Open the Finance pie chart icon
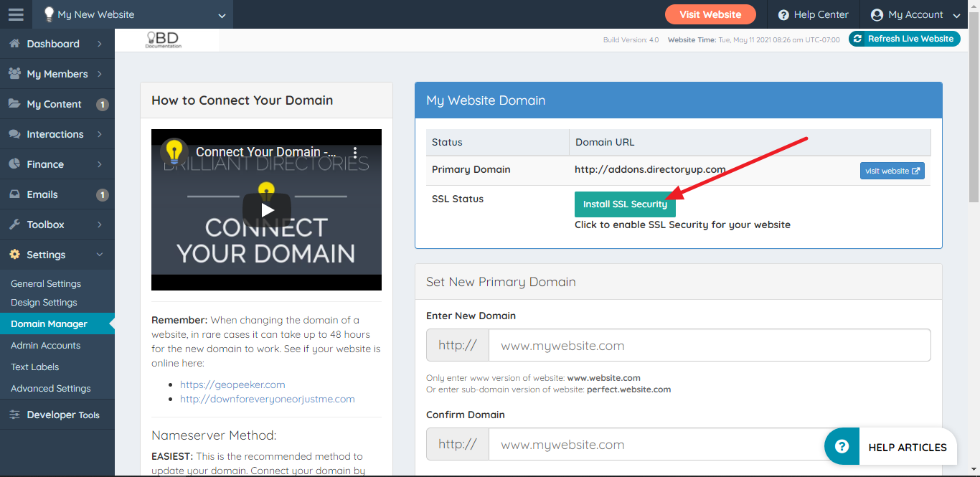This screenshot has height=477, width=980. (17, 164)
